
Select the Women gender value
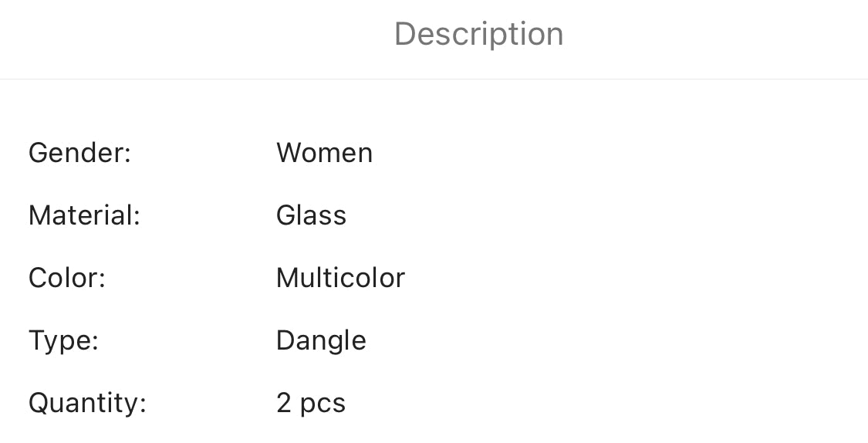click(324, 153)
